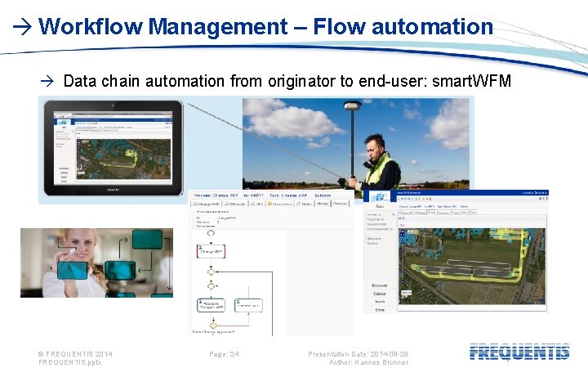Click the second gateway diamond in the flow

[x=212, y=285]
